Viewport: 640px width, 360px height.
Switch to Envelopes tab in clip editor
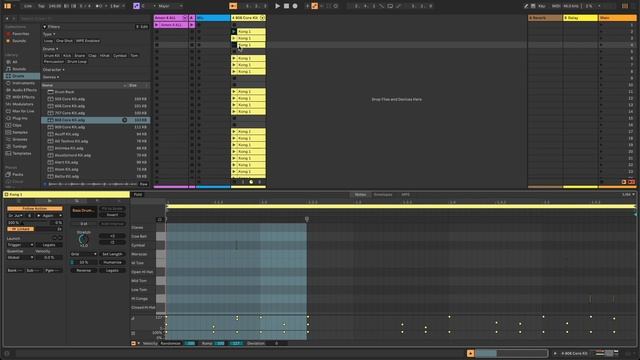coord(383,195)
